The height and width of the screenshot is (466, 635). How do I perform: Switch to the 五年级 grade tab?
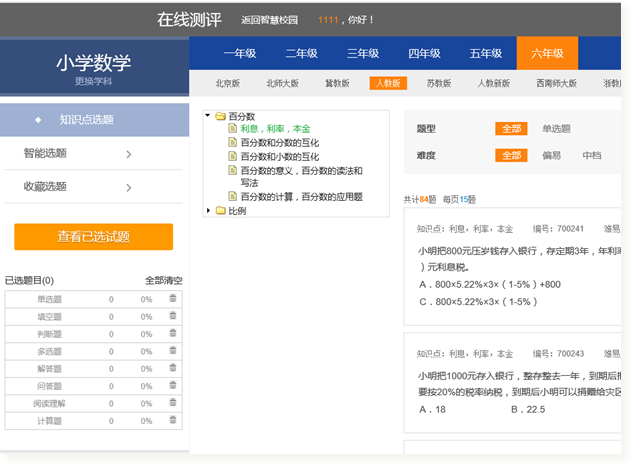[486, 54]
